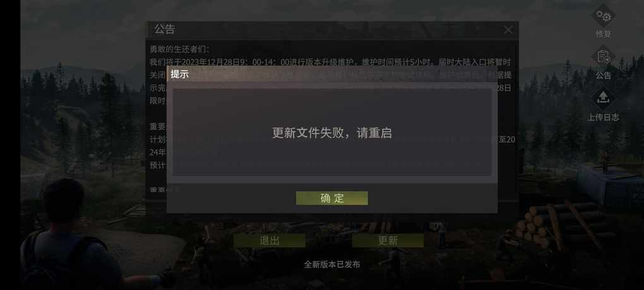Image resolution: width=644 pixels, height=290 pixels.
Task: Tap the 上传日志 upload log icon
Action: pos(604,99)
